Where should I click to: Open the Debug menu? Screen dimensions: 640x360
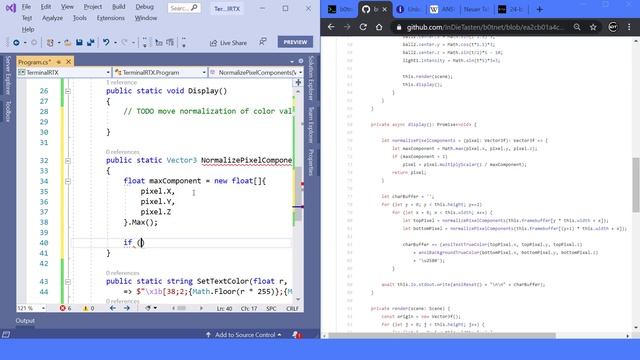click(144, 7)
